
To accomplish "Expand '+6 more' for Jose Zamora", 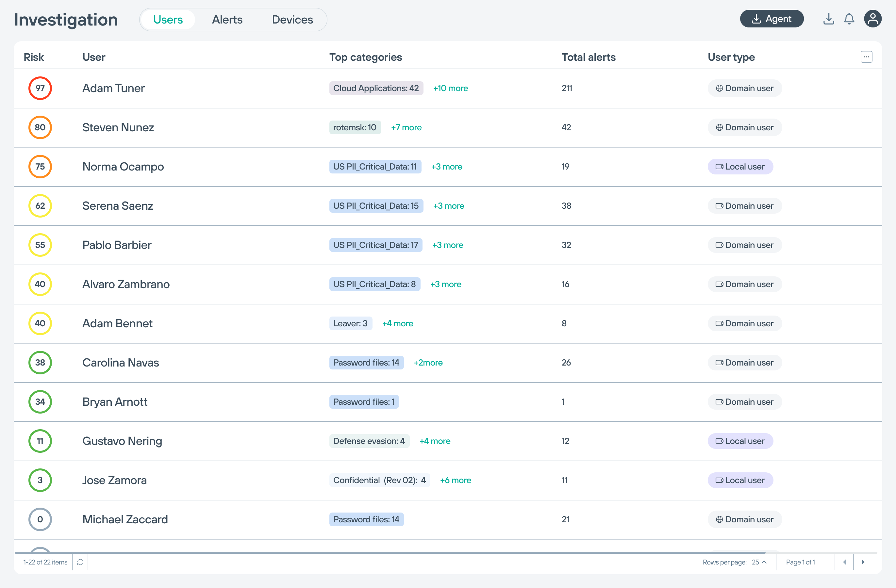I will click(x=455, y=480).
